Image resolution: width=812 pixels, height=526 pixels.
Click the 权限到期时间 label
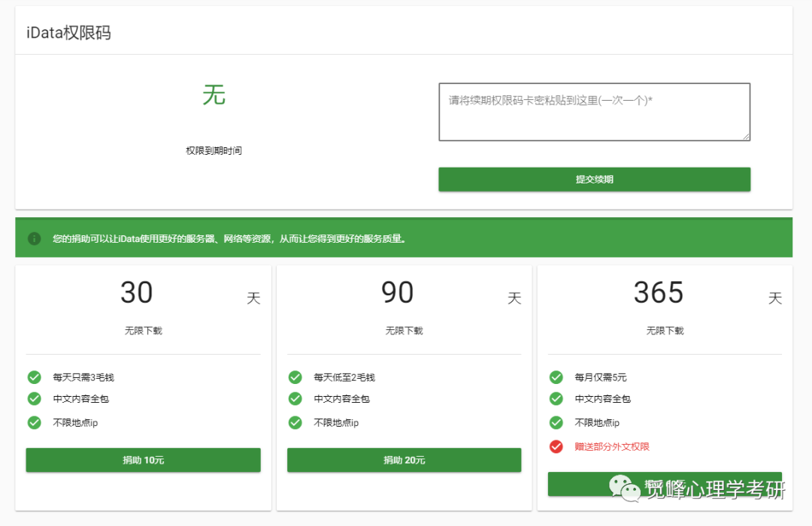pyautogui.click(x=214, y=150)
